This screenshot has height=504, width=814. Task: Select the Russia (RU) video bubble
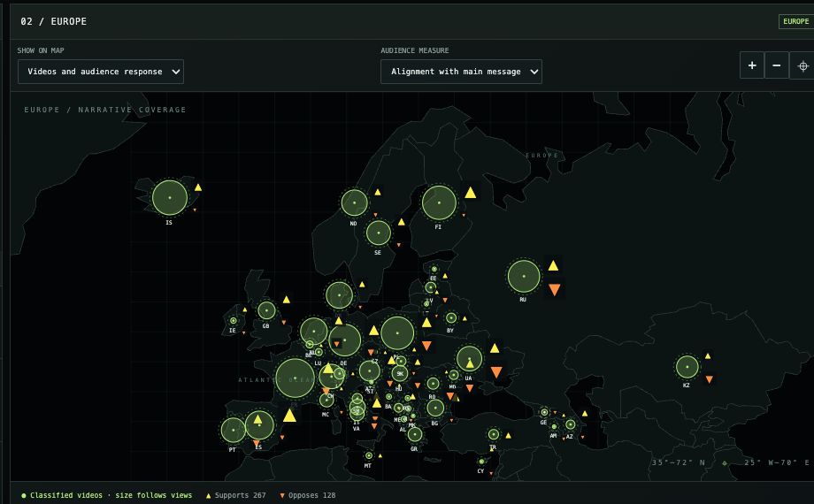point(524,277)
